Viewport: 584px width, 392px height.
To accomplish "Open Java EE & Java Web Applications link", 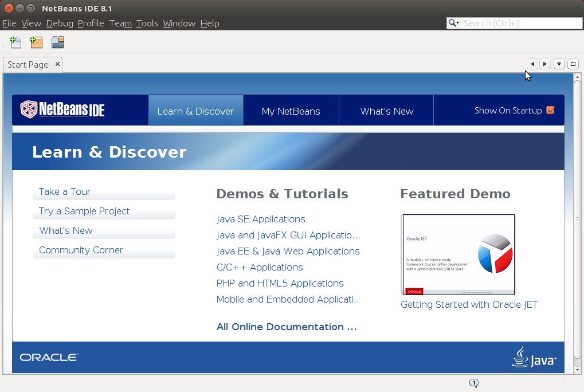I will pos(288,251).
